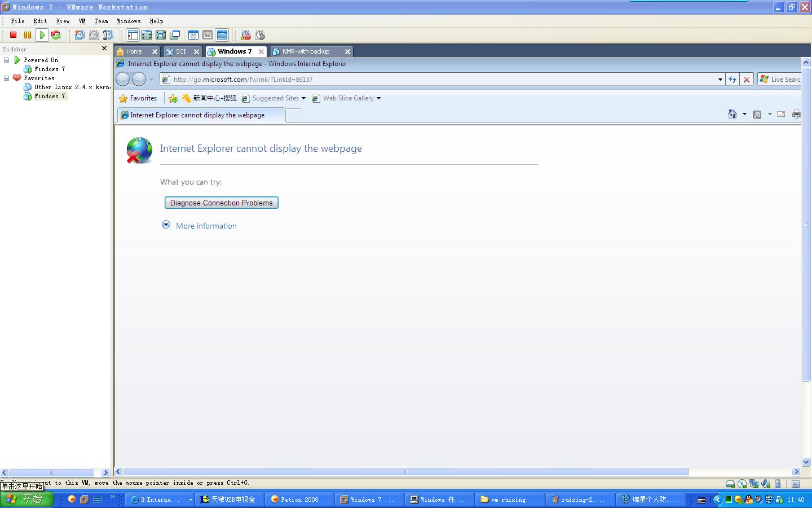
Task: Select Windows 7 under Powered On
Action: 45,69
